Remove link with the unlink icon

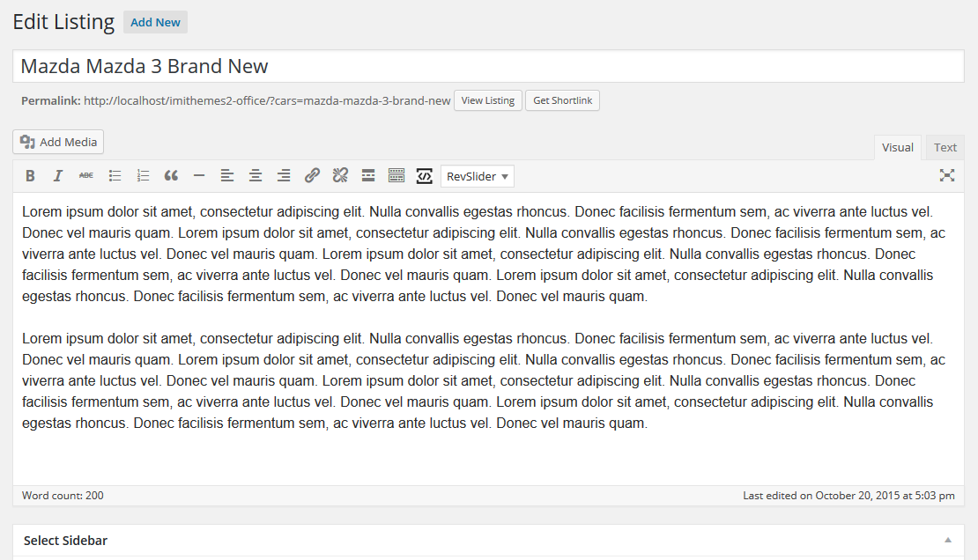click(x=340, y=176)
